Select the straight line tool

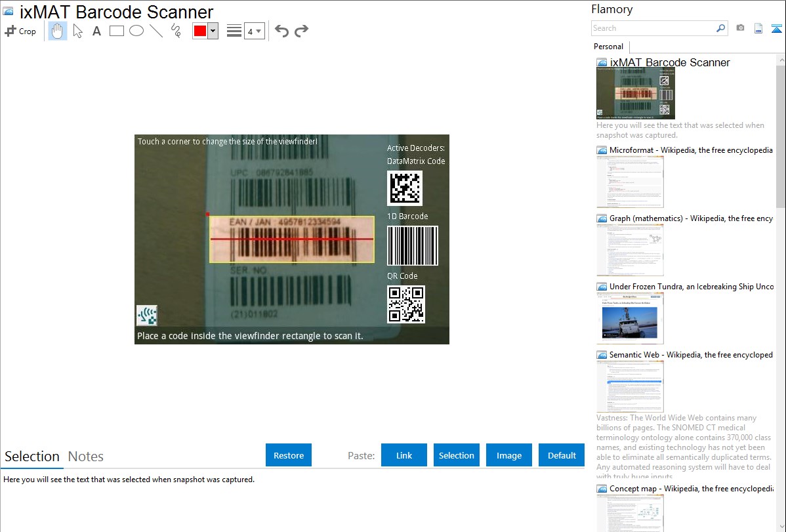(156, 31)
